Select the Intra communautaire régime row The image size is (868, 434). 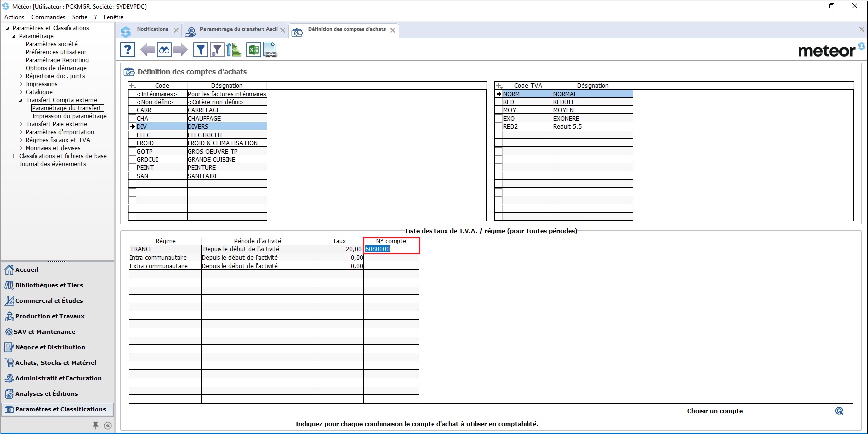click(274, 258)
